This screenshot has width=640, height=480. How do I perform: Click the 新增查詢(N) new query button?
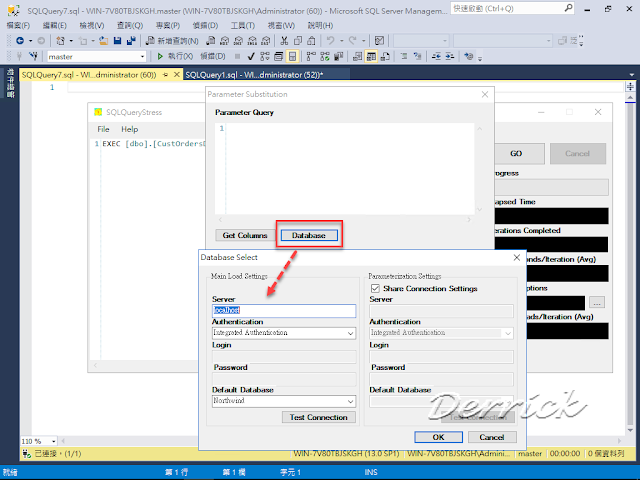[172, 40]
